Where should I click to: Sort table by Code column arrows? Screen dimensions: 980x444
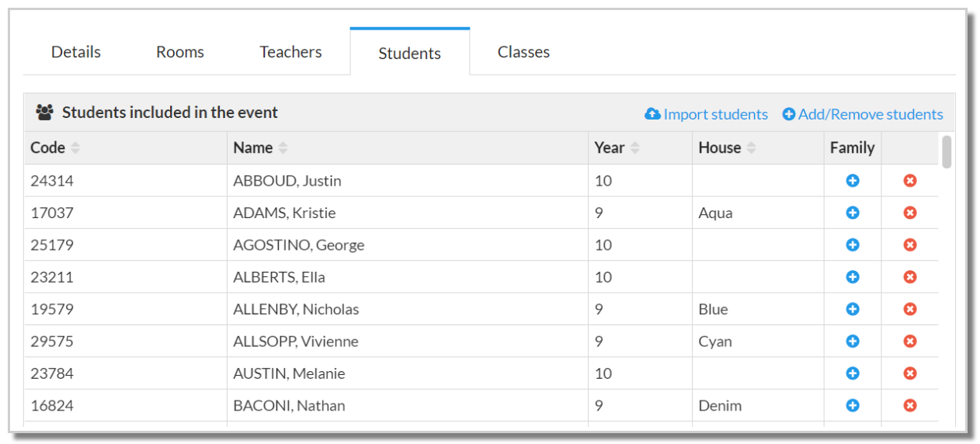75,148
